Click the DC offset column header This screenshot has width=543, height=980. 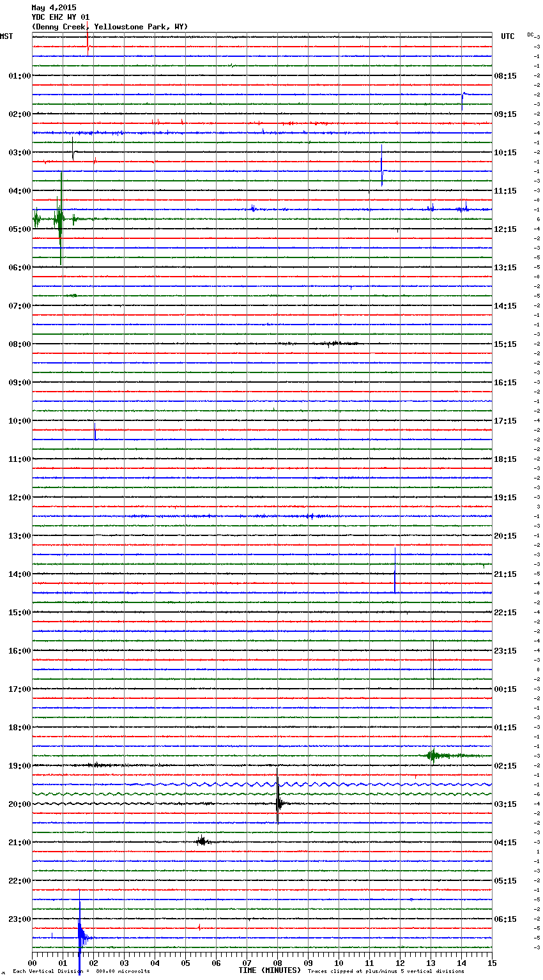(x=530, y=34)
